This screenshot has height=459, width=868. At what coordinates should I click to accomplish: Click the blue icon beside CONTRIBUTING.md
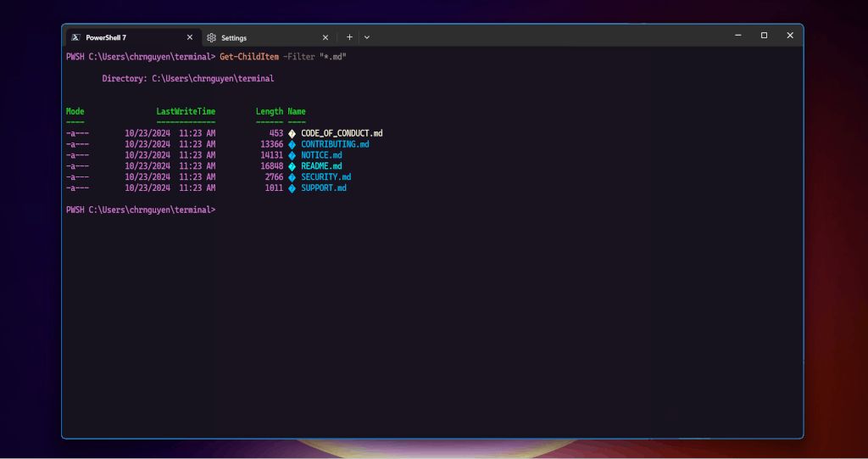point(292,144)
